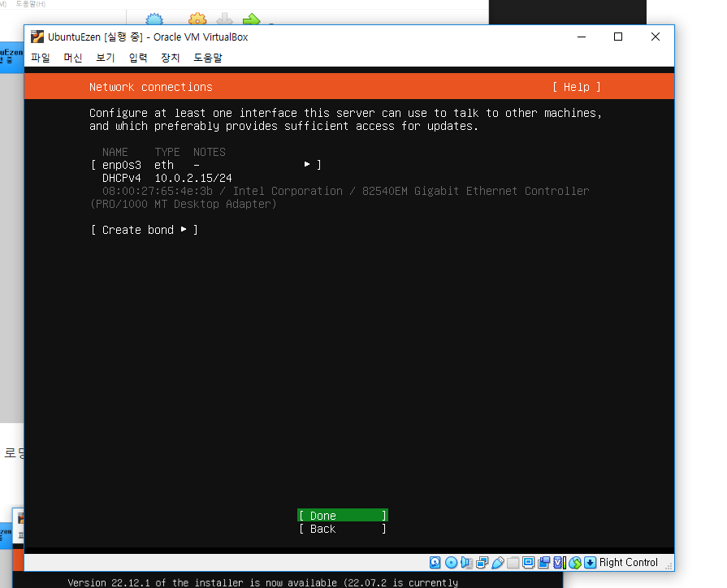Screen dimensions: 727x588
Task: Click the optical disc status icon
Action: point(451,563)
